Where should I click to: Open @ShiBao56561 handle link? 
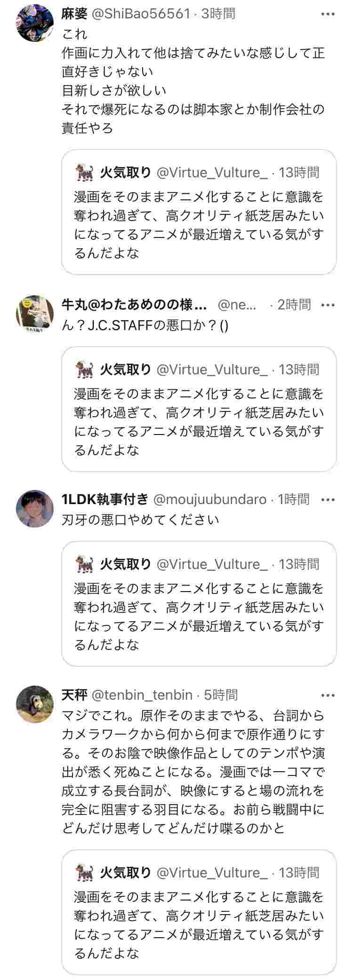tap(141, 14)
